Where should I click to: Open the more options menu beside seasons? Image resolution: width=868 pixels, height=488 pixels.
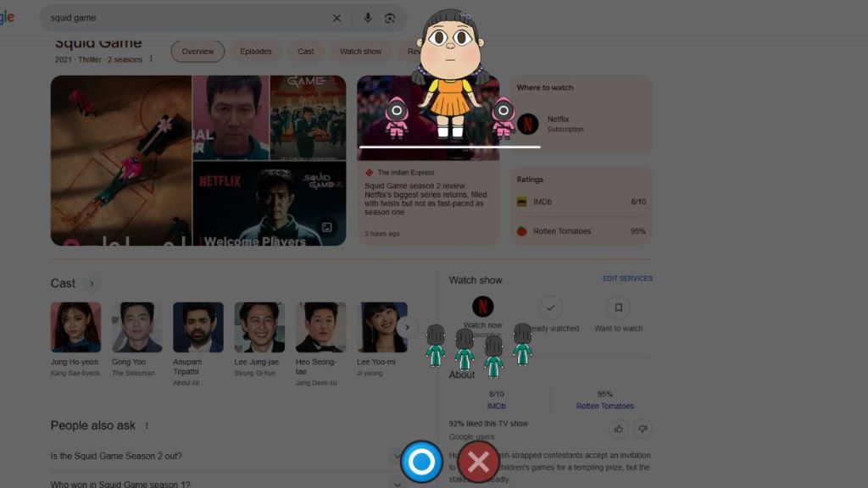[x=151, y=58]
